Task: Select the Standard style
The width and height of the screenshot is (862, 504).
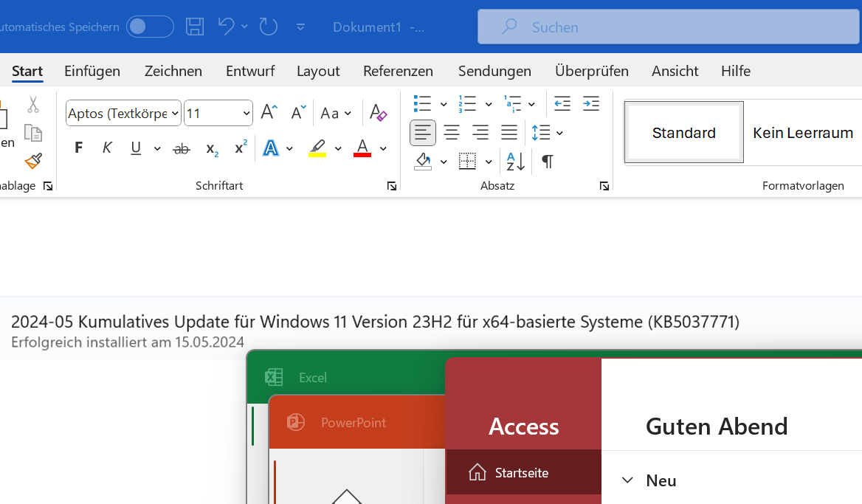Action: pyautogui.click(x=684, y=133)
